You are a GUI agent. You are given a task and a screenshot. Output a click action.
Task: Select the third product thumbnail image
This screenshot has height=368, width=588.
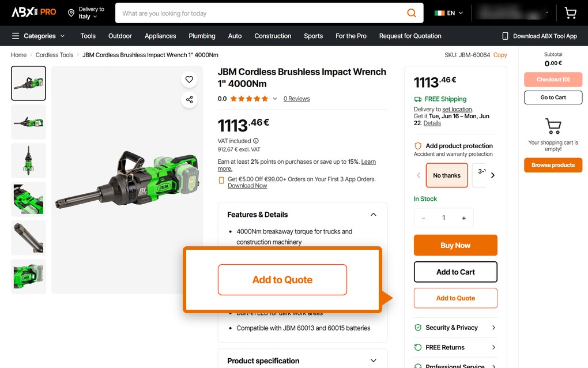coord(28,160)
